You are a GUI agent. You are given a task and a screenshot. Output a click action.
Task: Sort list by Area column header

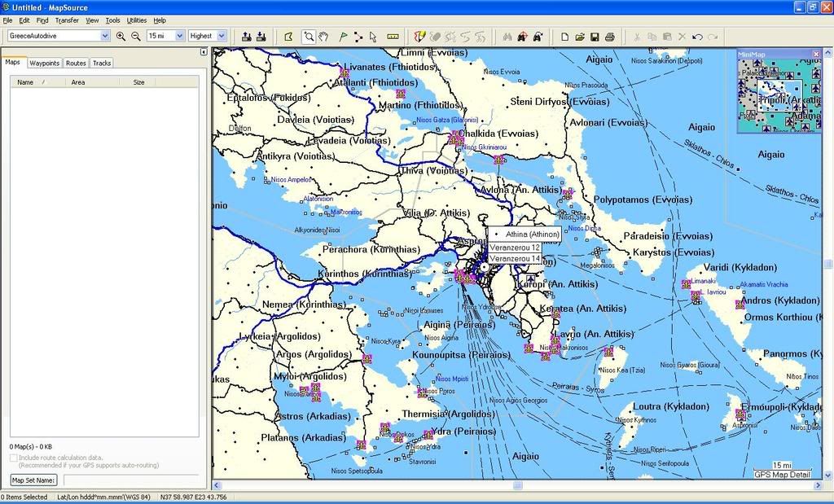(91, 82)
